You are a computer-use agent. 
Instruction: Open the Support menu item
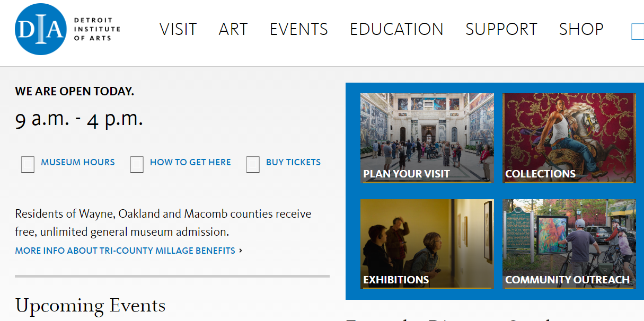click(501, 29)
